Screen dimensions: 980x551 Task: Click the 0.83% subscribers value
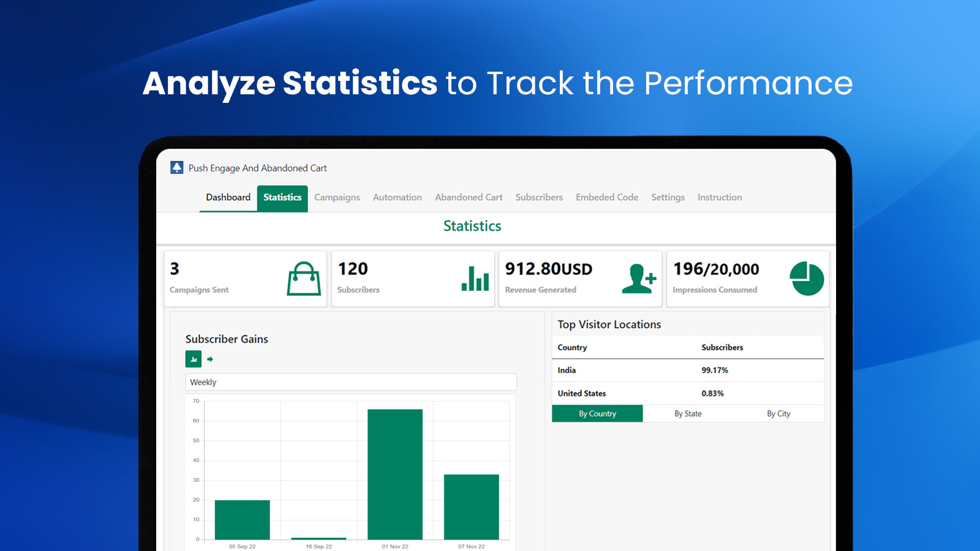click(x=712, y=394)
